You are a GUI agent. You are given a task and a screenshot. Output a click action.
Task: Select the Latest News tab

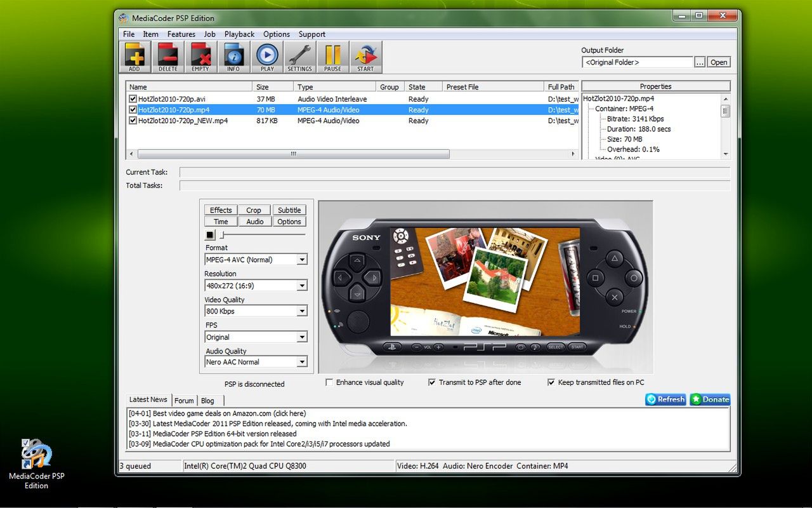(148, 399)
